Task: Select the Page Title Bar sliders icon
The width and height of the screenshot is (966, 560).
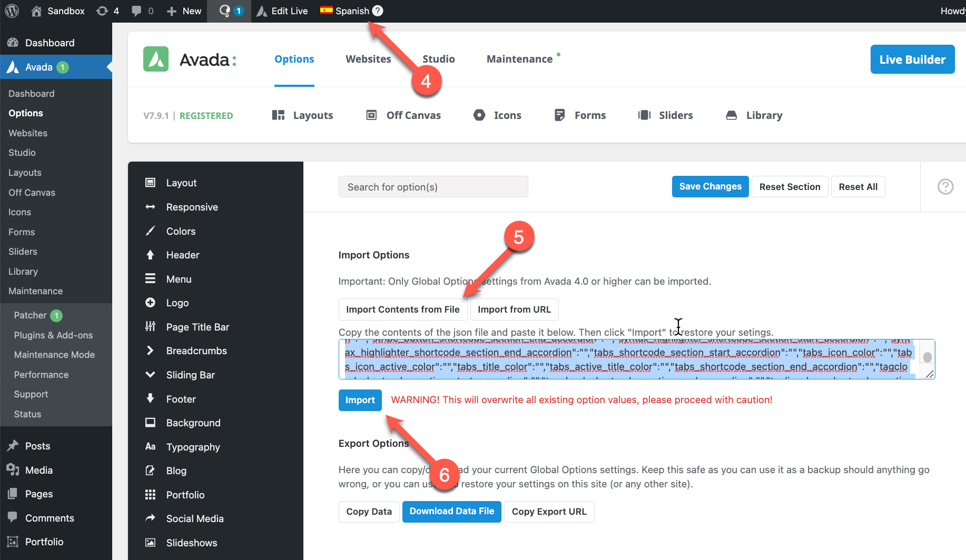Action: click(150, 326)
